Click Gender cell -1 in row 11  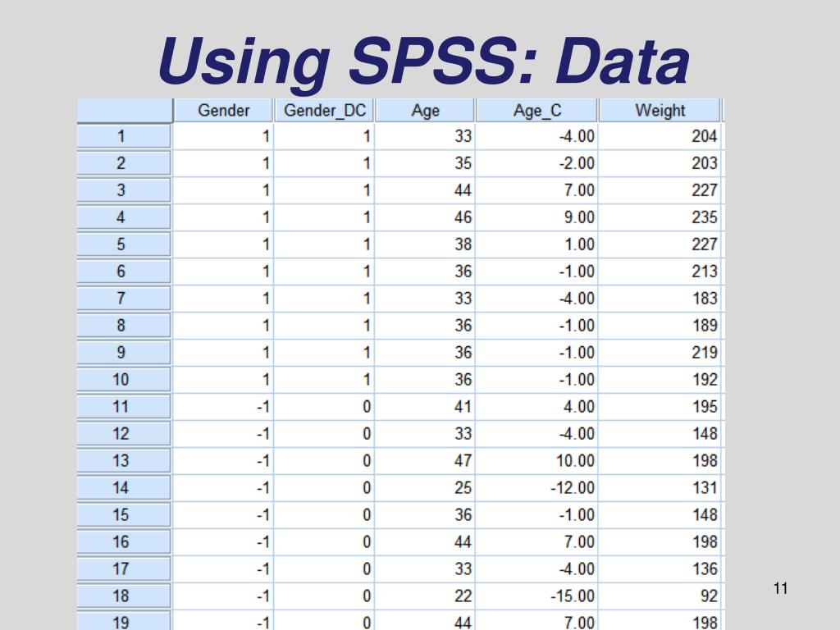tap(223, 407)
